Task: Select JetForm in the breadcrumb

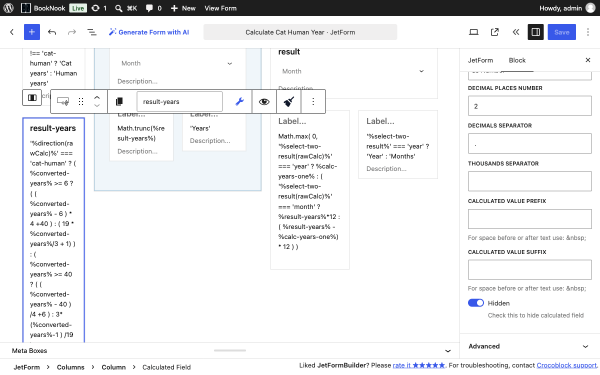Action: pyautogui.click(x=27, y=367)
